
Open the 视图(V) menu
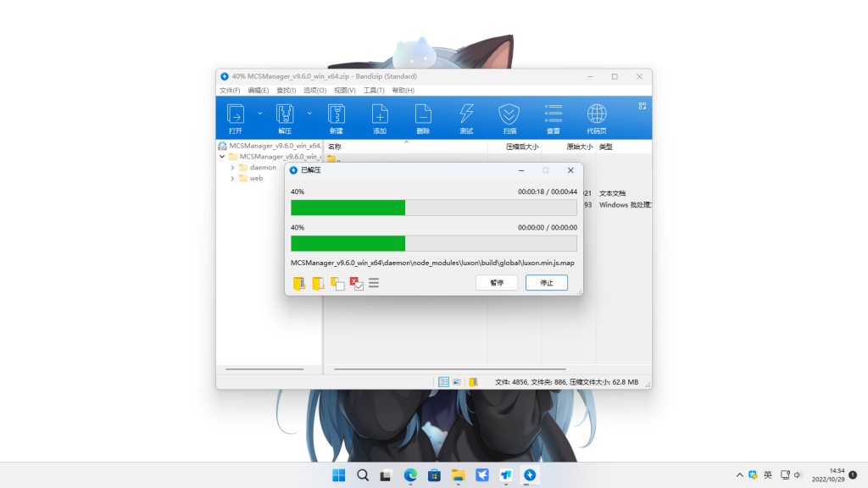point(344,90)
